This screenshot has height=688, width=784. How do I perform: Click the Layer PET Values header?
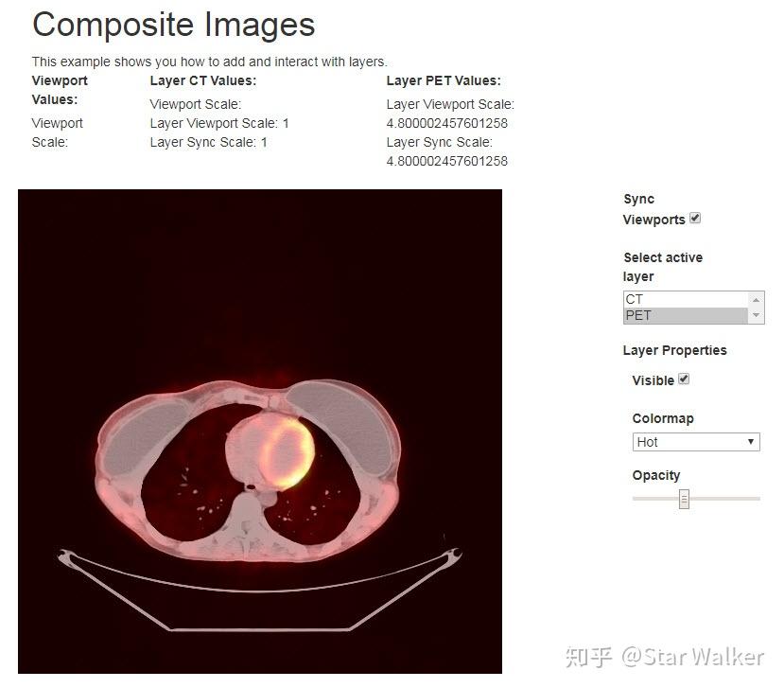[x=444, y=80]
